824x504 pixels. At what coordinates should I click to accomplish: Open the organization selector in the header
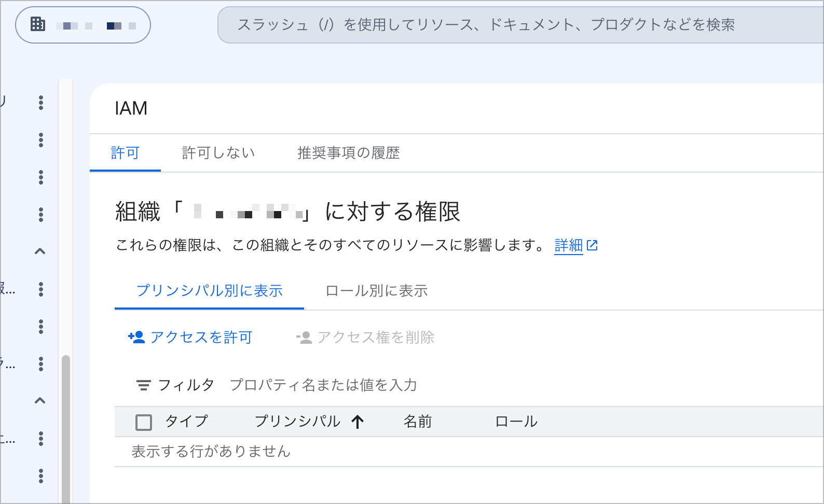click(x=83, y=25)
